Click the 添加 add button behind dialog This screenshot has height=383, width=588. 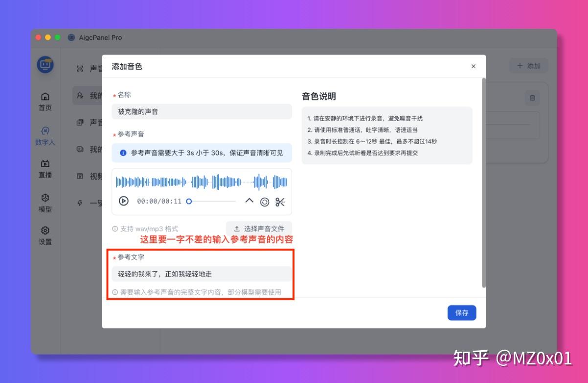click(x=528, y=66)
